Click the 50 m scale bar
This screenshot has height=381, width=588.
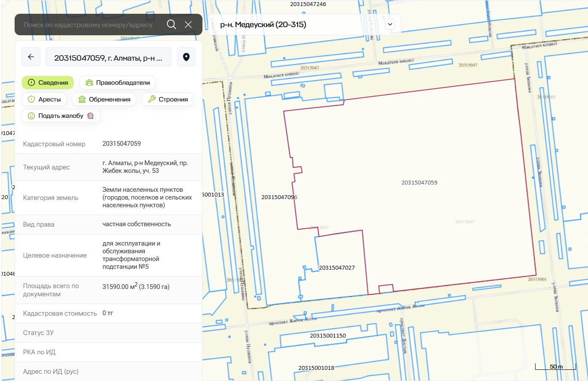pos(555,367)
